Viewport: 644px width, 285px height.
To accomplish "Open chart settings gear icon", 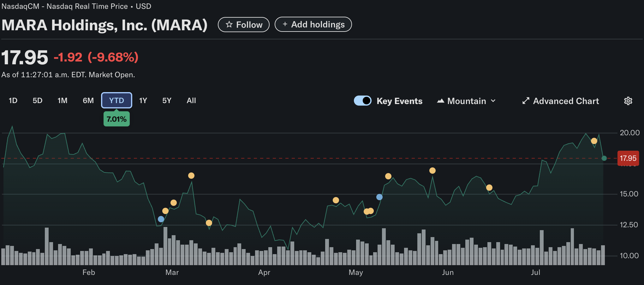I will [628, 101].
